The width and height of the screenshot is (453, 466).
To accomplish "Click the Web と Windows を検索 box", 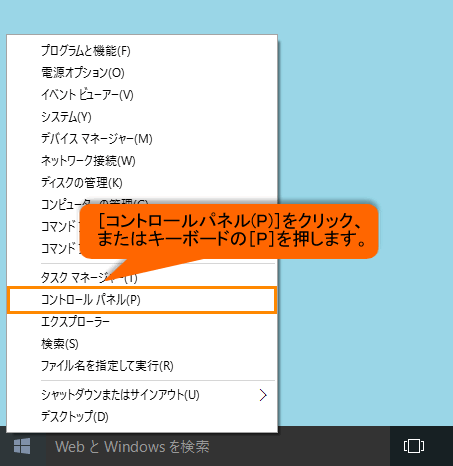I will point(217,446).
